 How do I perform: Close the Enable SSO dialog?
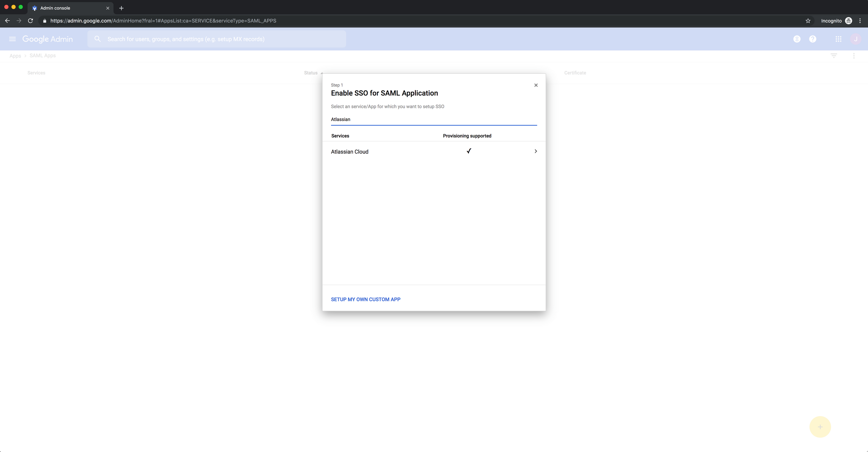point(536,85)
